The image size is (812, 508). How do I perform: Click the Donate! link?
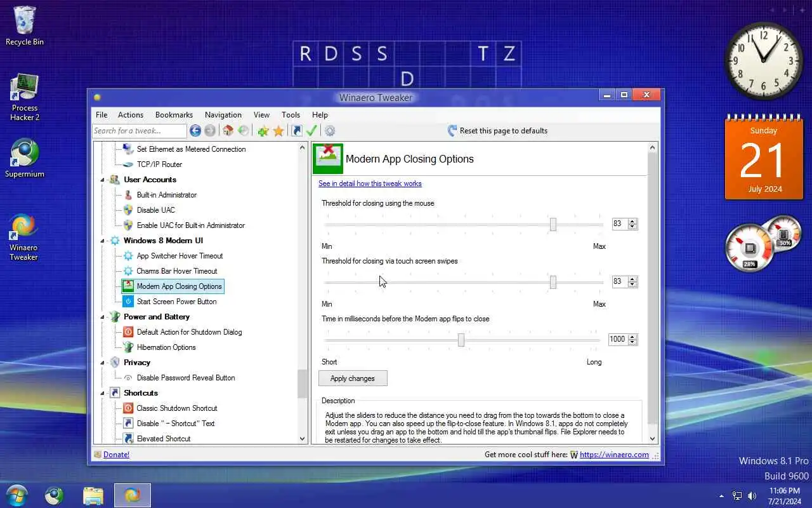click(x=116, y=455)
